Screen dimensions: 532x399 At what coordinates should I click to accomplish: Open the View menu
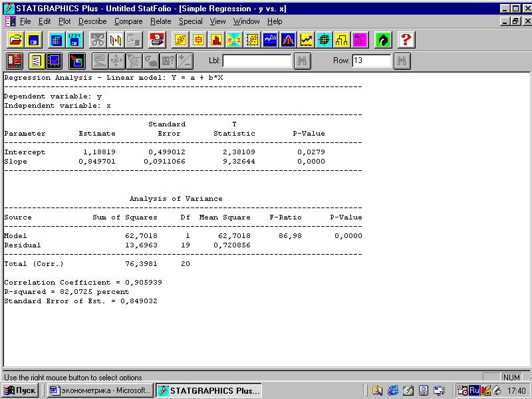click(217, 21)
